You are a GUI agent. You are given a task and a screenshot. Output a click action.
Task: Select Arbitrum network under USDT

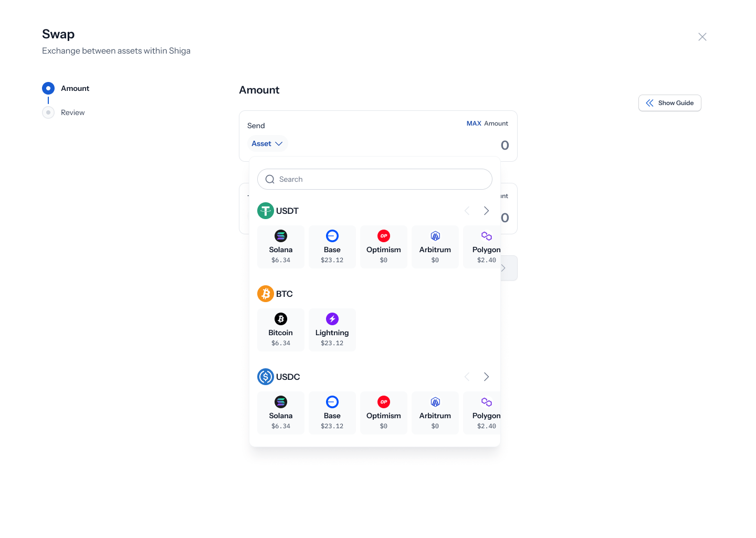tap(435, 247)
